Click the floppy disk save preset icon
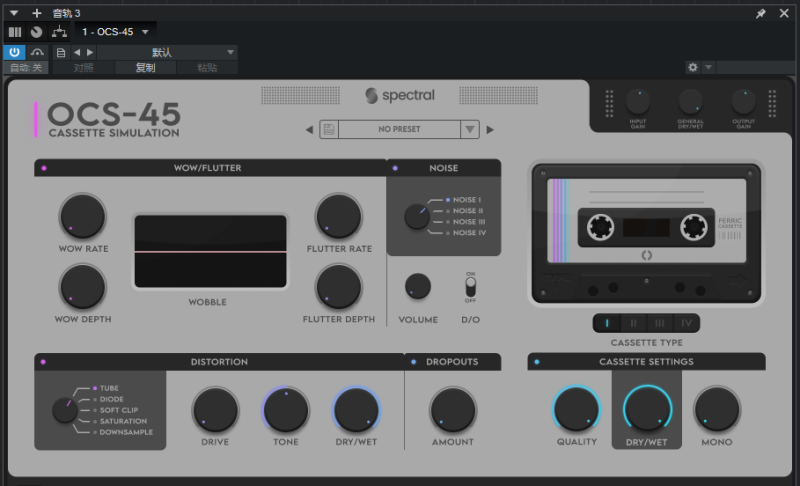This screenshot has width=800, height=486. click(329, 130)
